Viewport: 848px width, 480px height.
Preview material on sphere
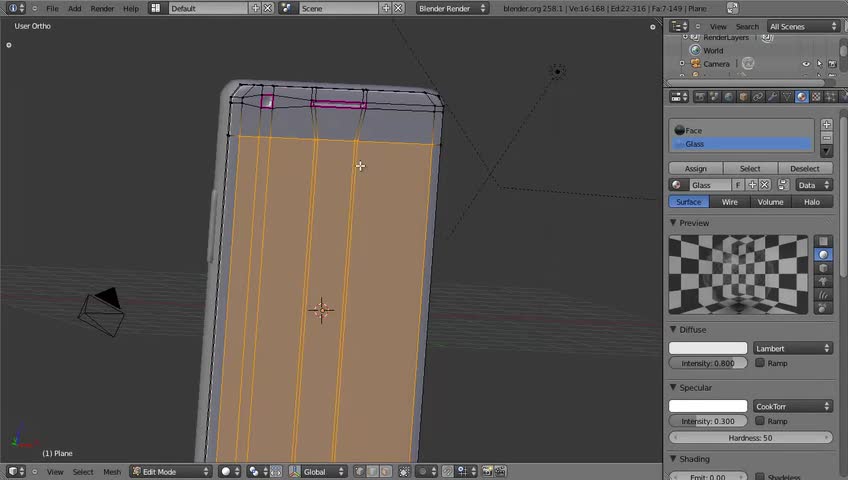tap(823, 255)
